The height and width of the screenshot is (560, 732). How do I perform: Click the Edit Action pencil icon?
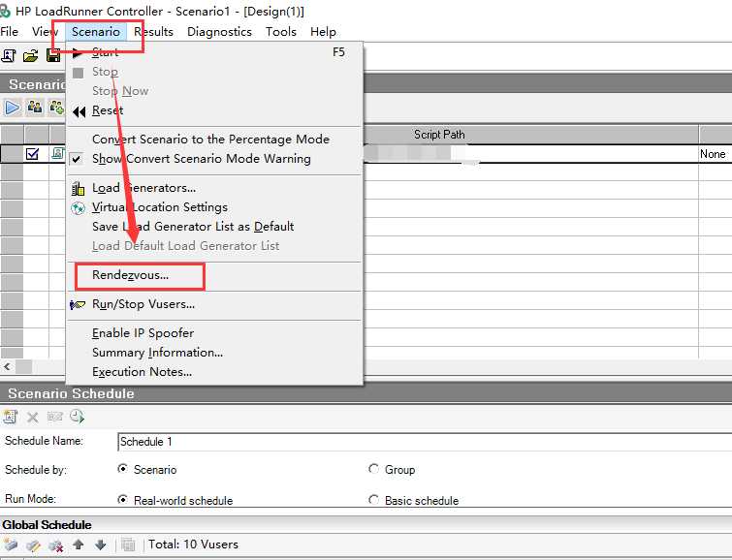(x=33, y=544)
